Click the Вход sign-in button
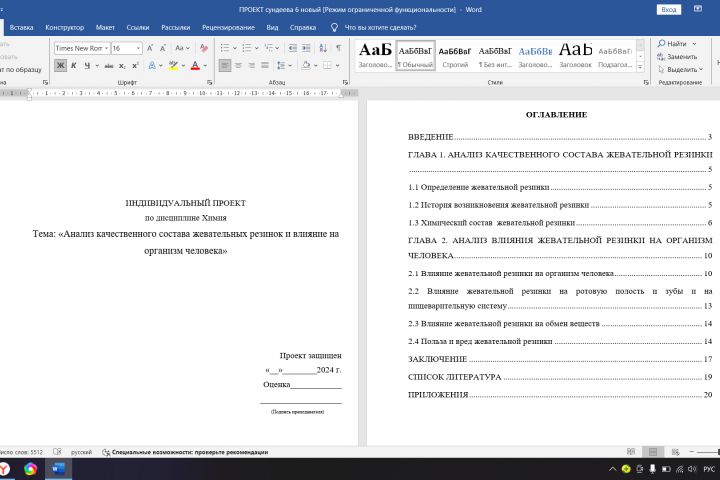Screen dimensions: 720x480 669,10
